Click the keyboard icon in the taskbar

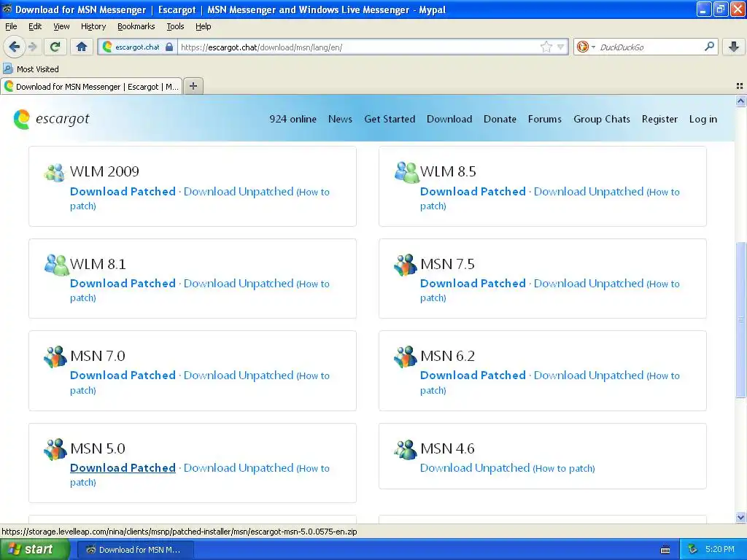click(665, 550)
